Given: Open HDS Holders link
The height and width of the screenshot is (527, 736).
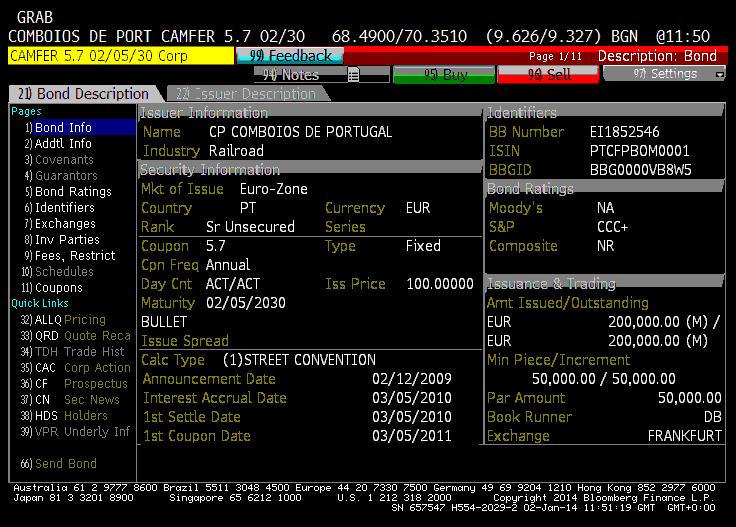Looking at the screenshot, I should [64, 415].
